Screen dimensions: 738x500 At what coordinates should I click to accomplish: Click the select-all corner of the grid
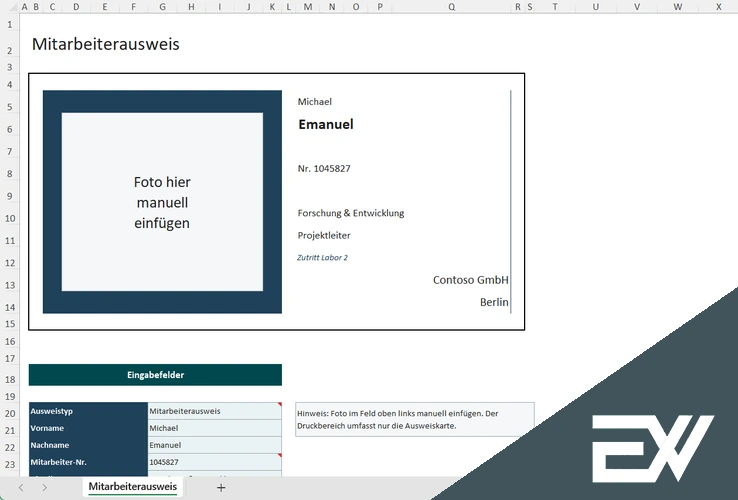[9, 6]
